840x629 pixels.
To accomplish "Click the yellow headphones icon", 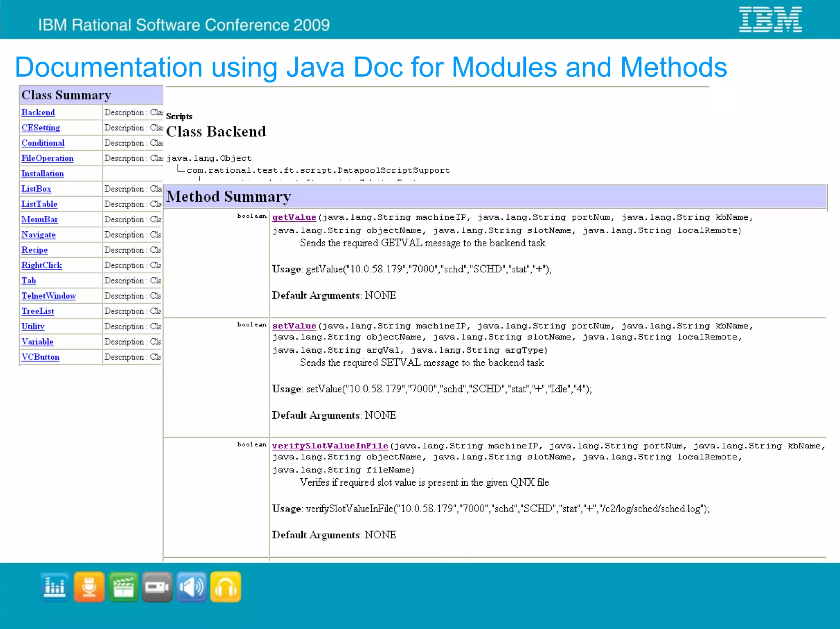I will (226, 587).
